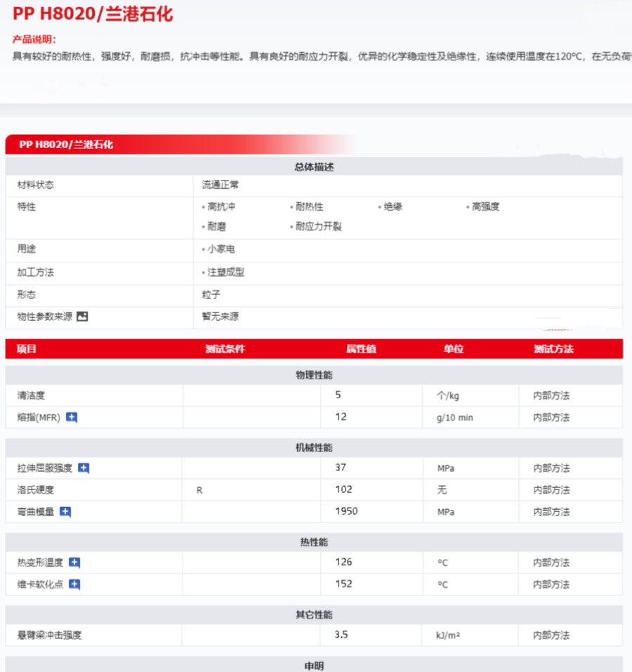Select the 暂无来源 value

pos(220,316)
